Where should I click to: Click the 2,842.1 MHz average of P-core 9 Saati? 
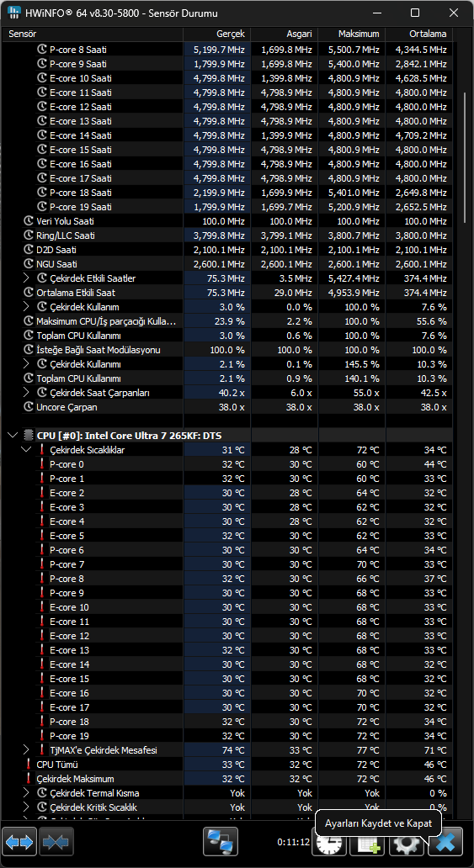pyautogui.click(x=421, y=64)
